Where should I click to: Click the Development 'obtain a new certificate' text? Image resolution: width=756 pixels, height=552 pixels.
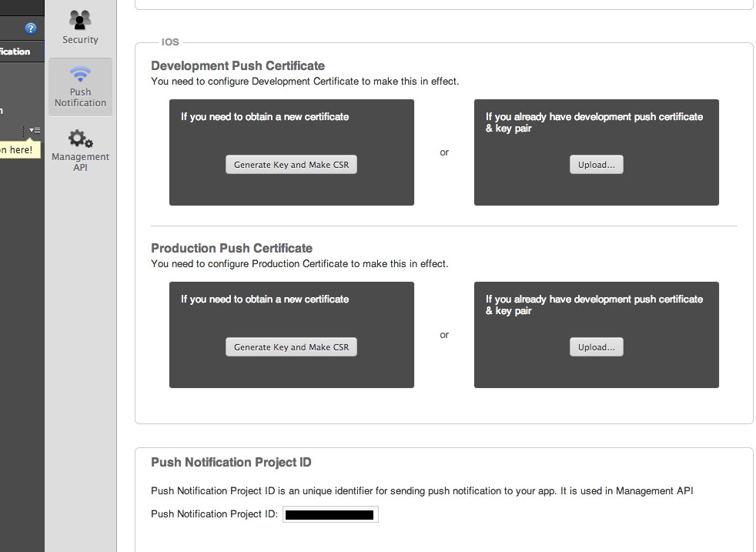(x=265, y=117)
